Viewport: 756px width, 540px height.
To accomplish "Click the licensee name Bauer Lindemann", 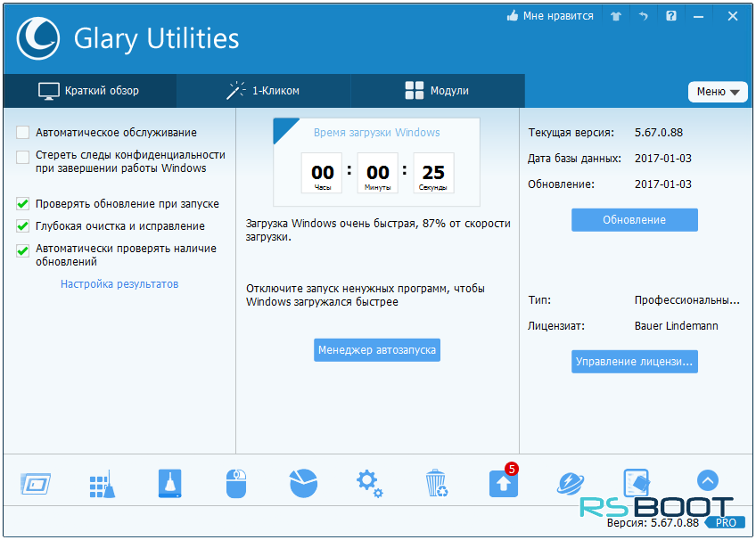I will (677, 326).
